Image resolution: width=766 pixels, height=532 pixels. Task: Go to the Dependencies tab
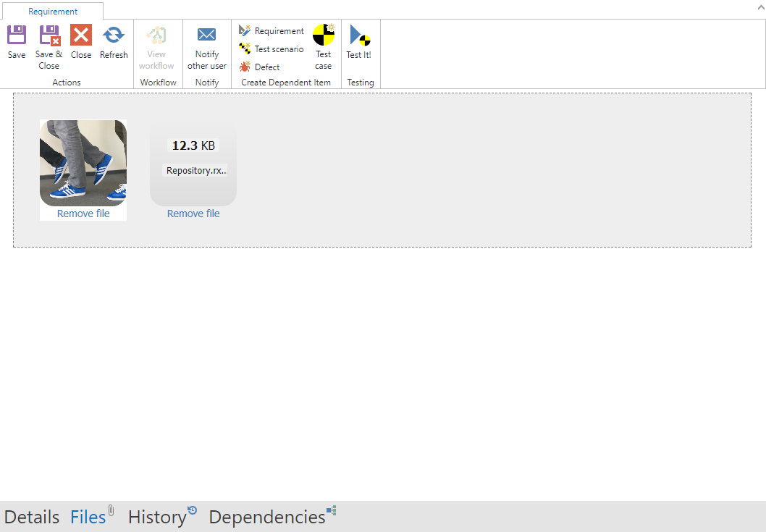267,517
